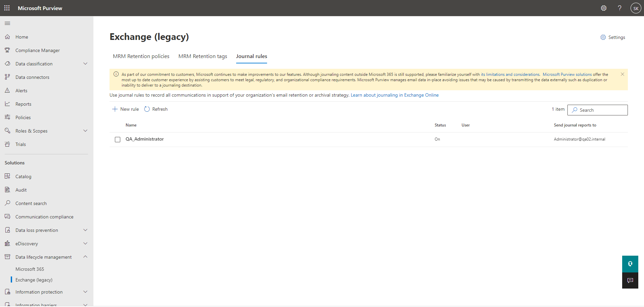Dismiss the yellow journaling info banner

coord(622,74)
